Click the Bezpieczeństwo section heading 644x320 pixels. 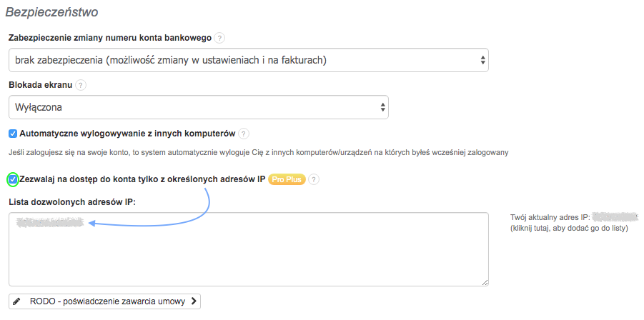click(51, 12)
